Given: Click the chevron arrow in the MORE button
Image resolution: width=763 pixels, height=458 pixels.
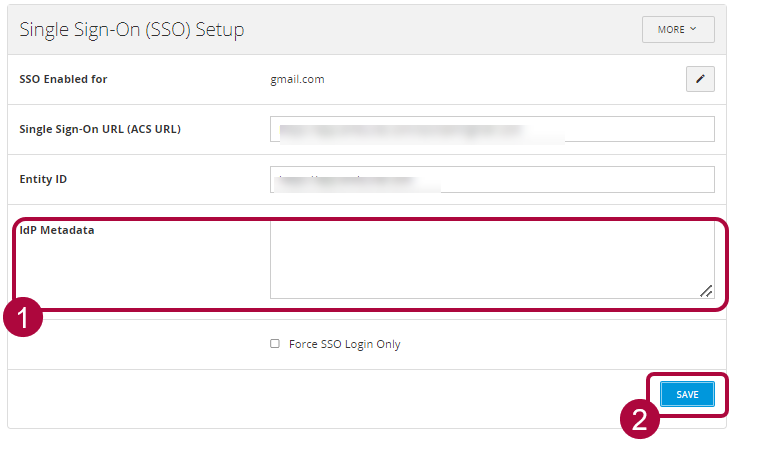Looking at the screenshot, I should coord(693,30).
